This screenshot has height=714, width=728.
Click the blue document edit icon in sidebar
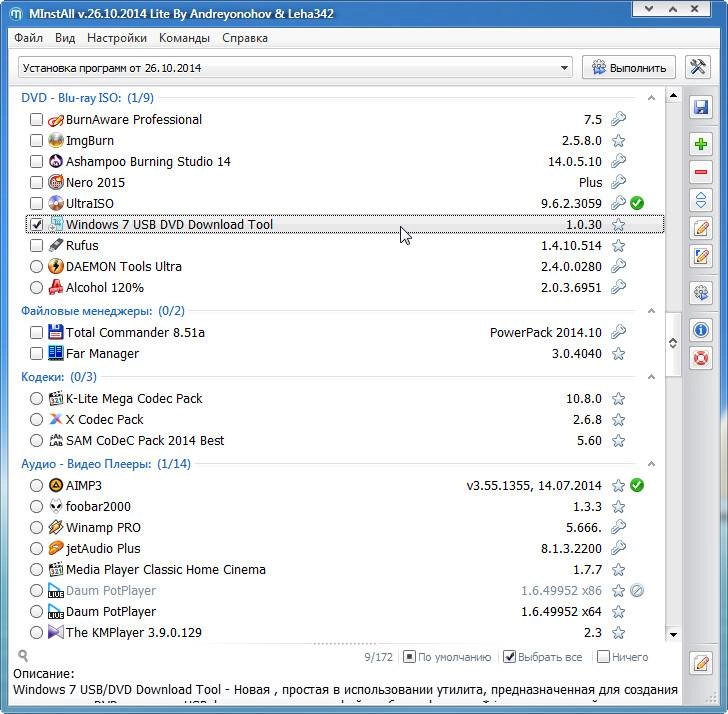coord(701,256)
